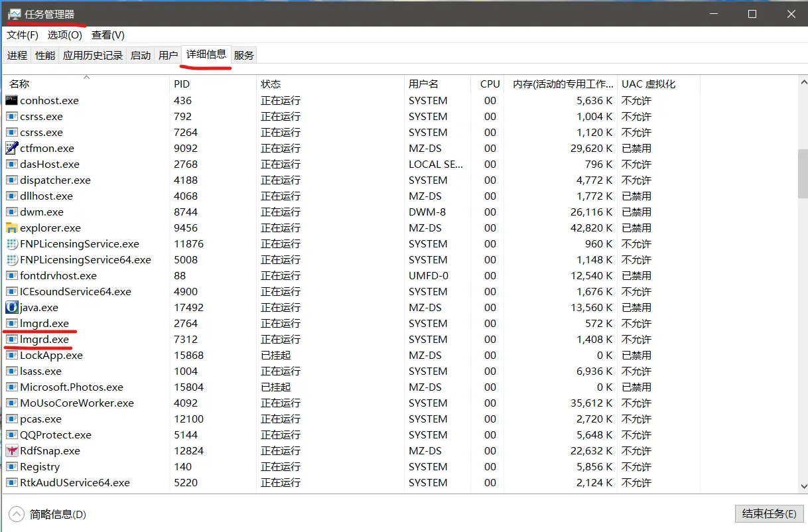The width and height of the screenshot is (808, 532).
Task: Switch to the 应用历史记录 tab
Action: tap(93, 56)
